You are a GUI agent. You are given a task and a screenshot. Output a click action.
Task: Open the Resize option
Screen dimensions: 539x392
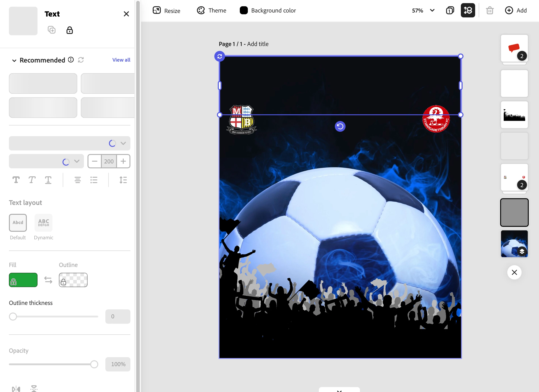coord(166,10)
